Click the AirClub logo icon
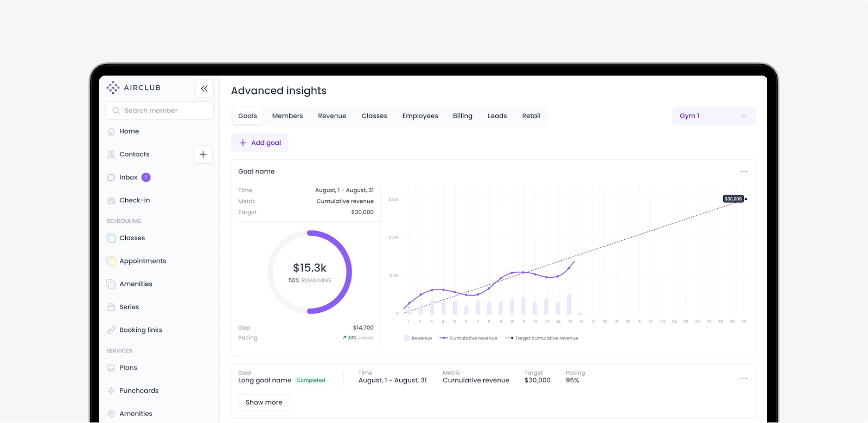 tap(113, 87)
